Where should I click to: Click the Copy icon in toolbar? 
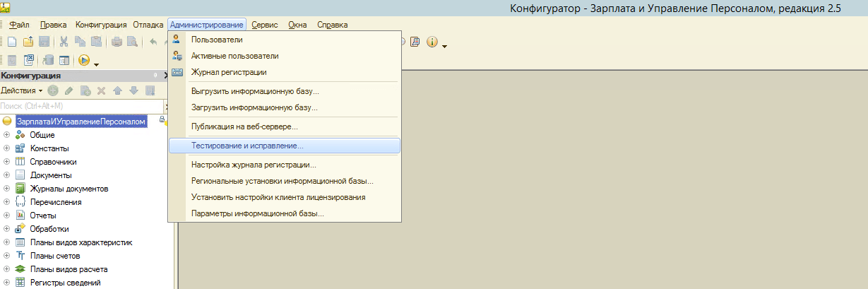click(x=81, y=42)
